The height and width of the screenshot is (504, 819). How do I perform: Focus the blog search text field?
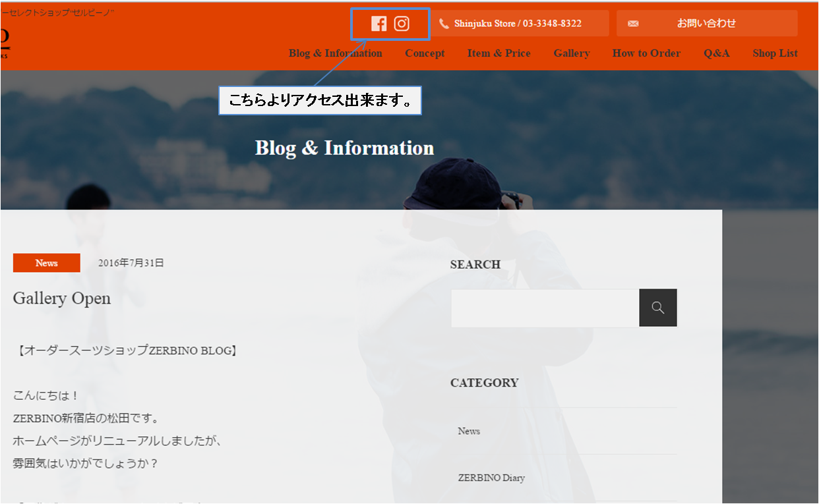(x=545, y=308)
